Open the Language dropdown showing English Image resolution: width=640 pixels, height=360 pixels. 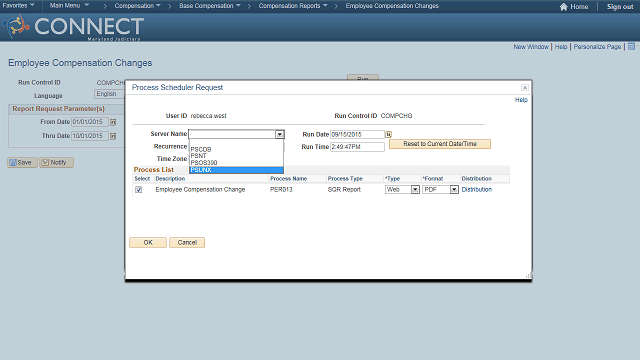(109, 94)
